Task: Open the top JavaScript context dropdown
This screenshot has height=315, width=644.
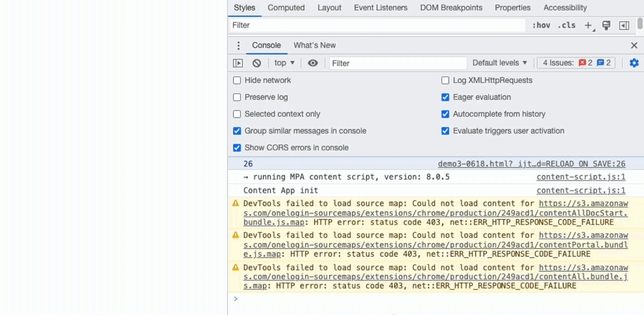Action: click(284, 63)
